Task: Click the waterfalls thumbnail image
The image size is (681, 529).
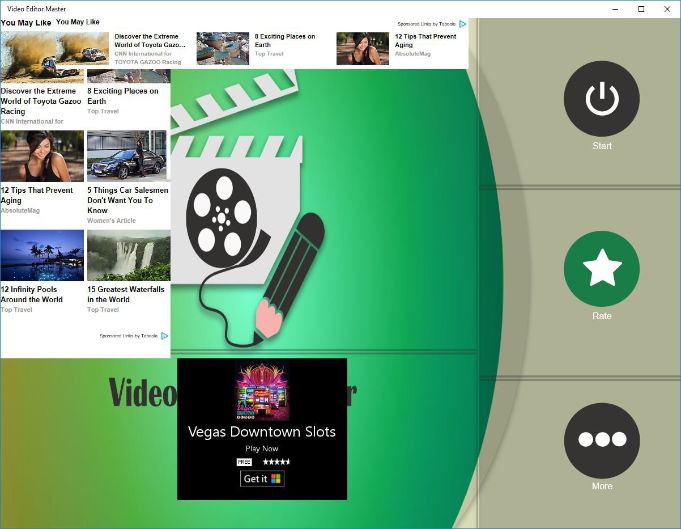Action: click(x=129, y=255)
